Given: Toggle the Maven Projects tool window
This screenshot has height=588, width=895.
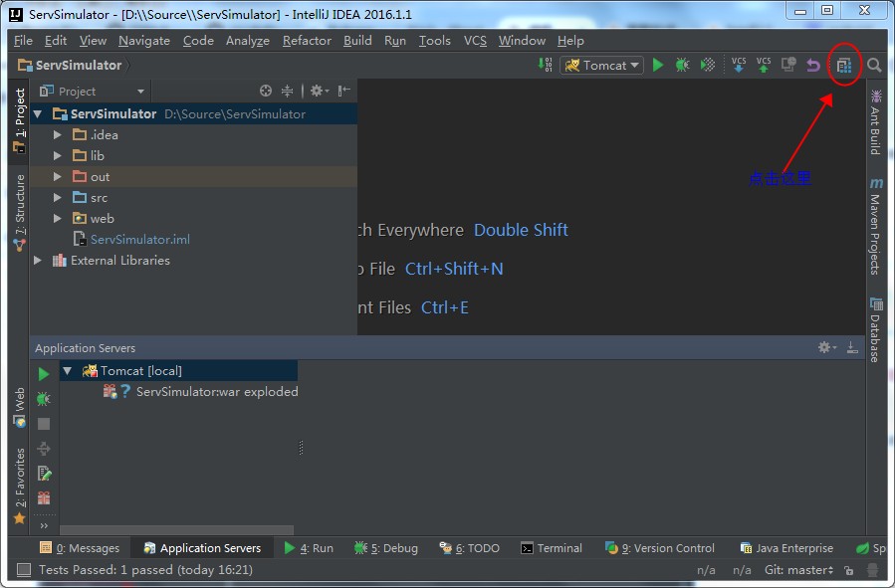Looking at the screenshot, I should tap(875, 226).
